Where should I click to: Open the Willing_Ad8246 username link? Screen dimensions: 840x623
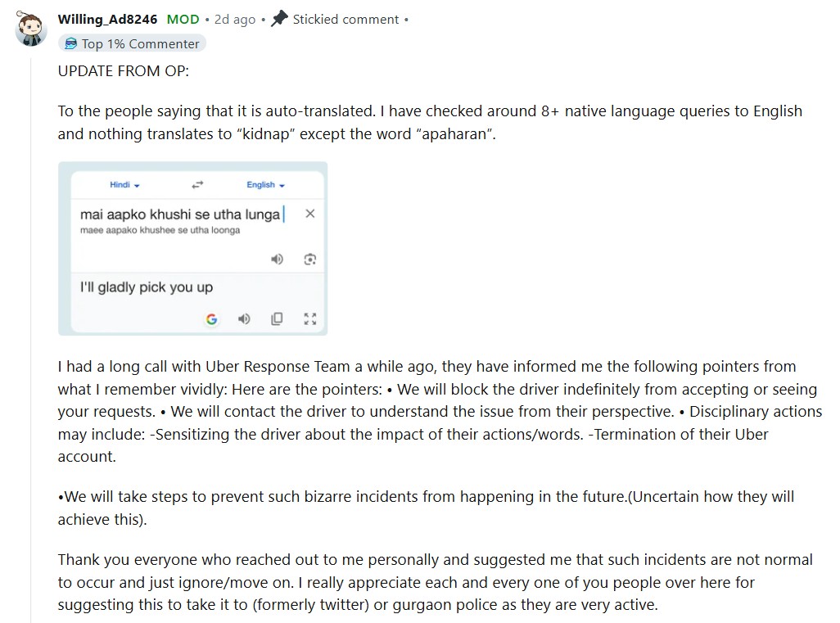tap(108, 20)
